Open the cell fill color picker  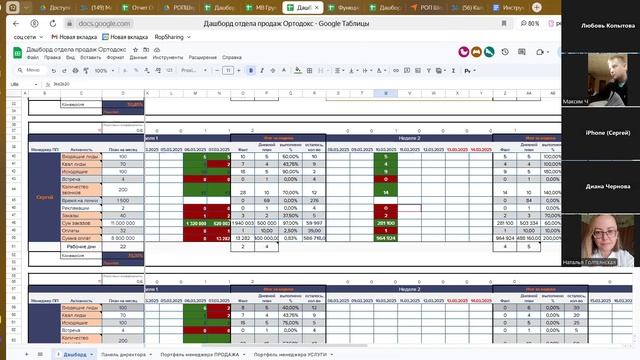coord(298,71)
